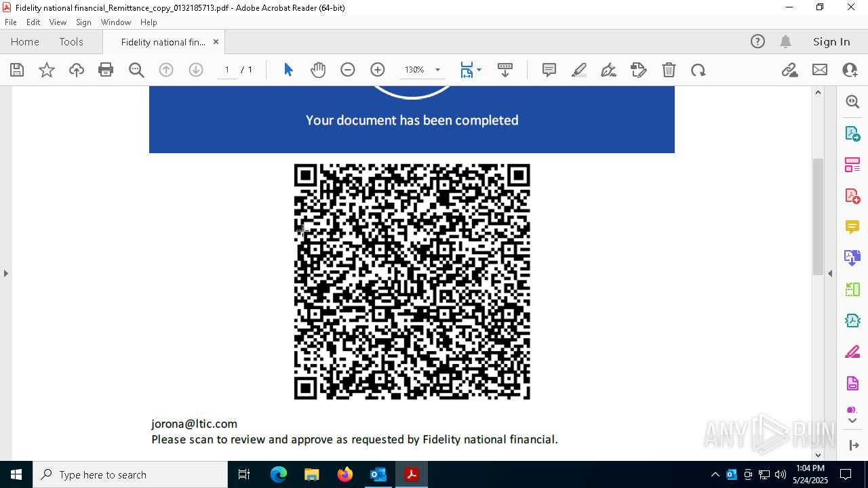Viewport: 868px width, 488px height.
Task: Zoom in with the plus icon
Action: (378, 70)
